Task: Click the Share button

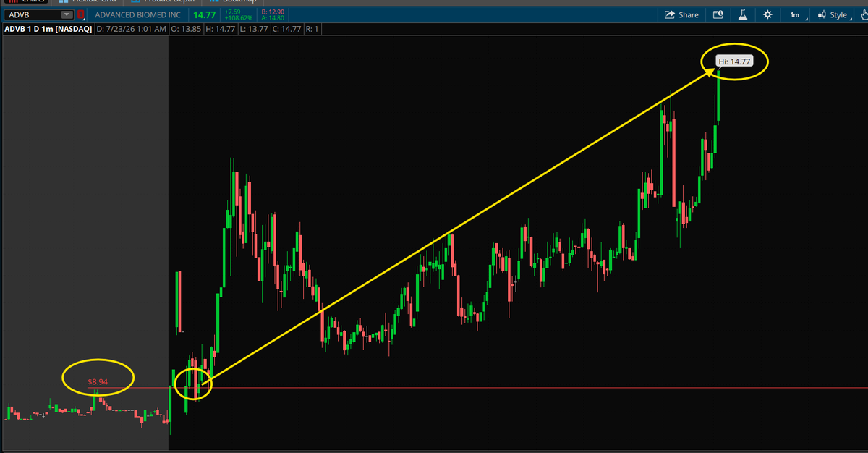Action: (681, 14)
